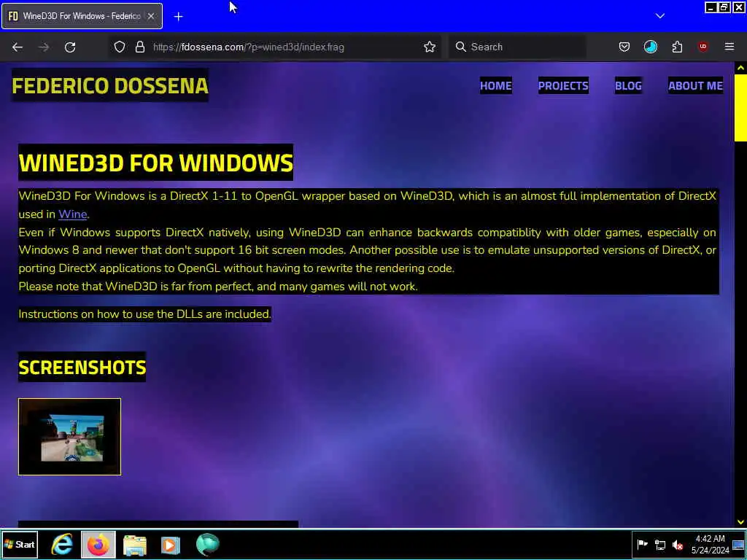Open the uBlock Origin extension

pyautogui.click(x=703, y=47)
